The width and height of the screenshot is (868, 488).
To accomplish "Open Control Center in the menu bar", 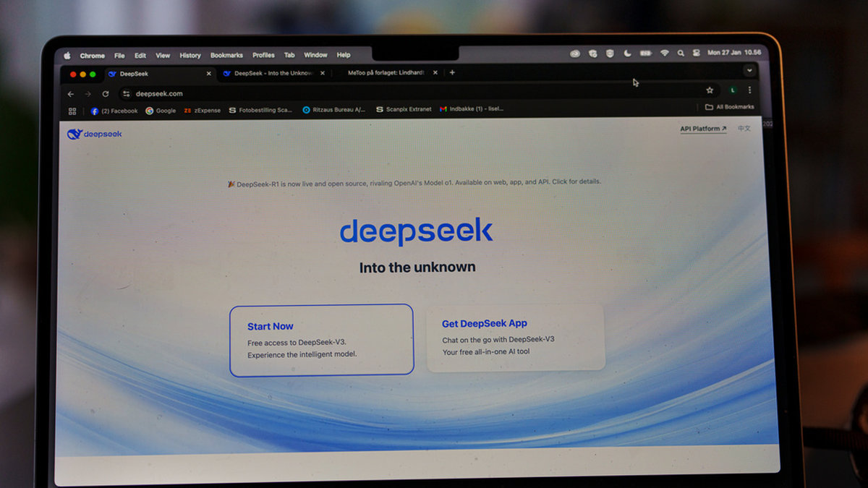I will click(696, 53).
